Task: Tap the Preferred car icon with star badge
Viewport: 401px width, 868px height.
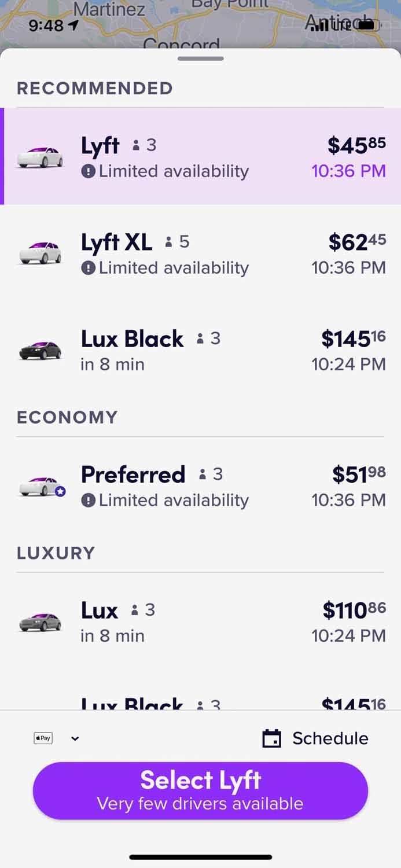Action: pos(42,486)
